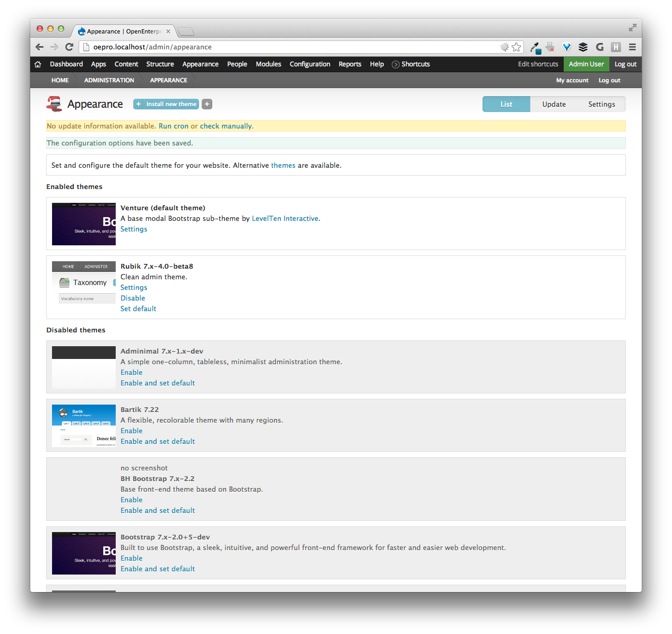Open a new browser tab
The image size is (672, 634).
pos(186,31)
